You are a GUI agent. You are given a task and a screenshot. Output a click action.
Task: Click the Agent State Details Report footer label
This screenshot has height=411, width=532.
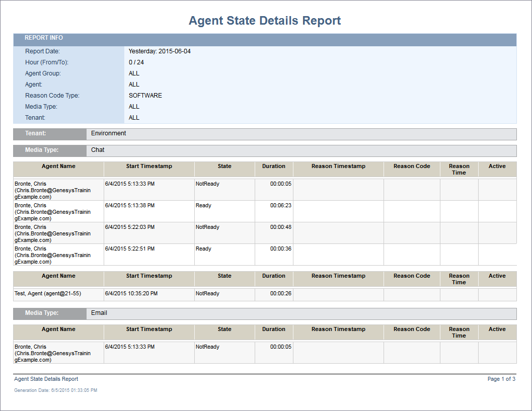tap(46, 379)
